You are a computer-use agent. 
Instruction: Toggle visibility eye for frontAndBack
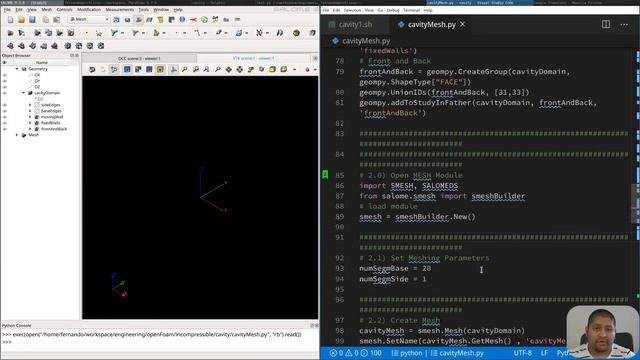(5, 129)
